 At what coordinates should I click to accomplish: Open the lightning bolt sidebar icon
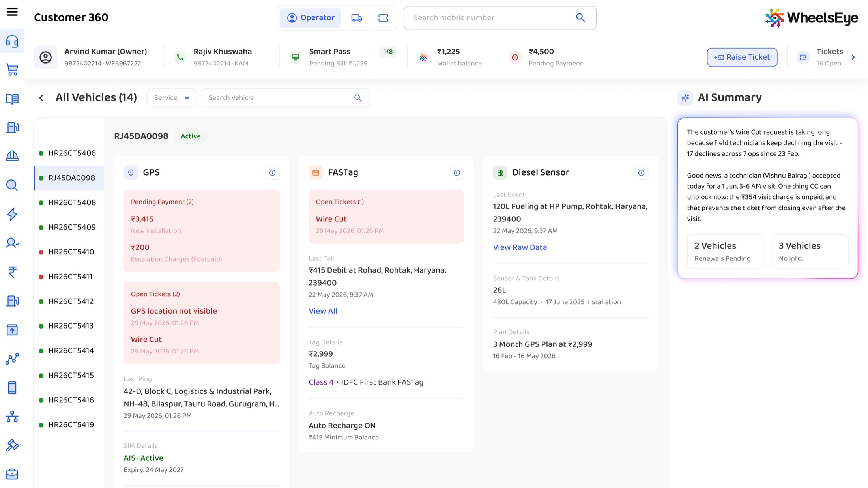click(x=12, y=214)
